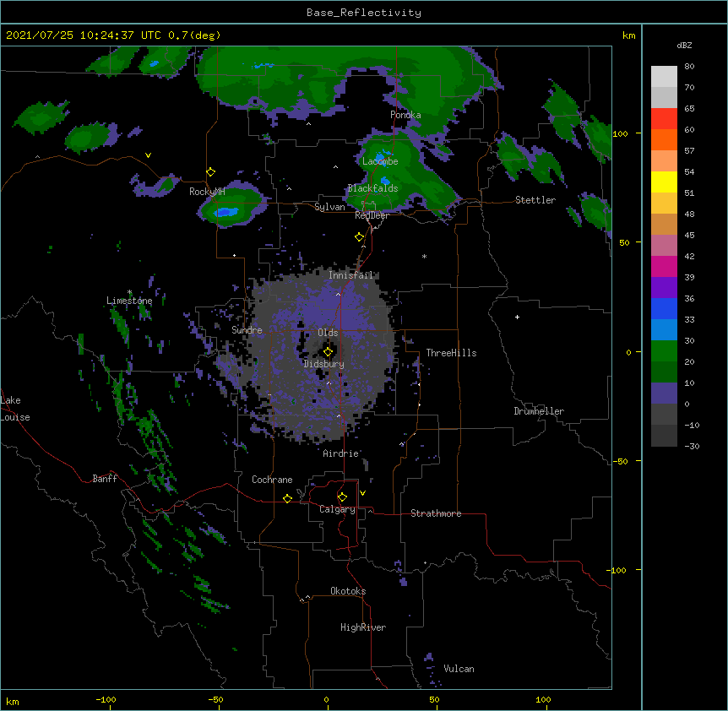Click the right axis 50 tick label
This screenshot has width=728, height=711.
click(x=624, y=242)
